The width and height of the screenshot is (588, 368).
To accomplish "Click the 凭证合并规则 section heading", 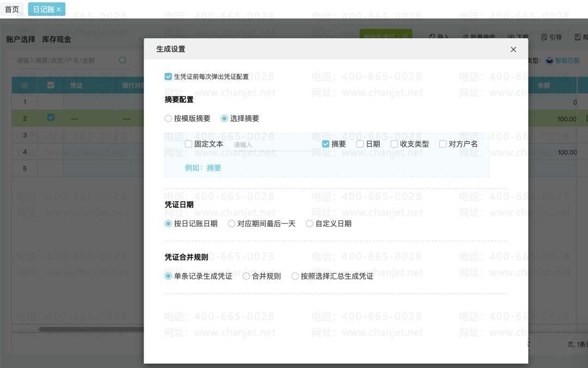I will 186,257.
